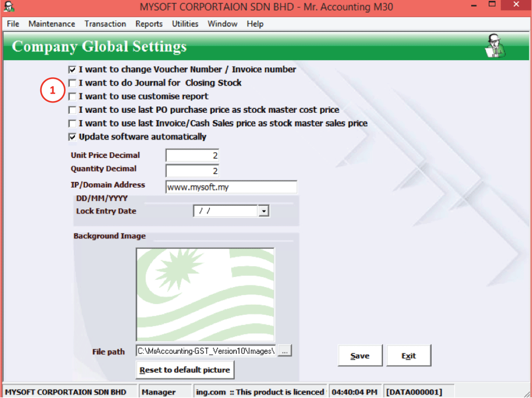Click the File path text box
This screenshot has width=532, height=398.
pos(206,351)
